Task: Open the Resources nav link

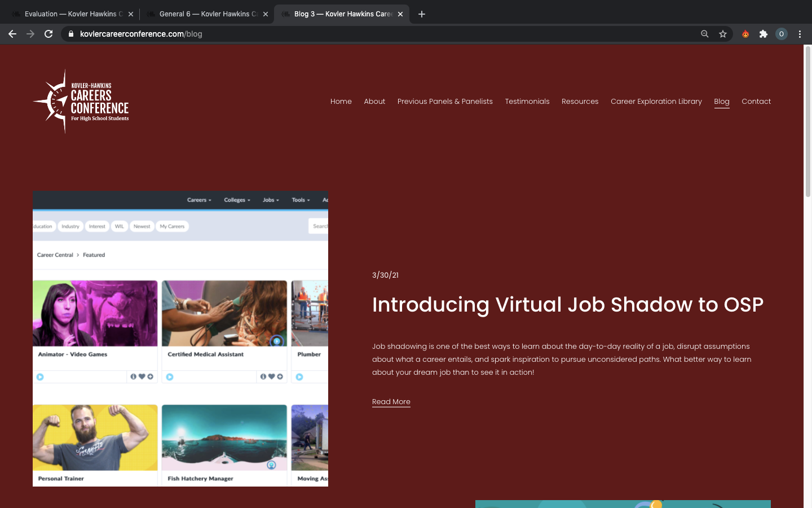Action: pyautogui.click(x=580, y=102)
